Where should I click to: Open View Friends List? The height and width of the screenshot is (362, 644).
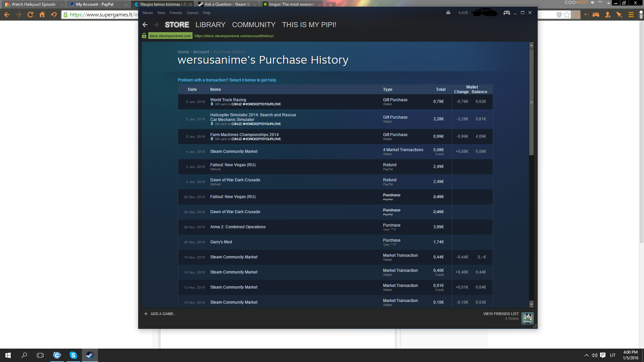[x=501, y=314]
